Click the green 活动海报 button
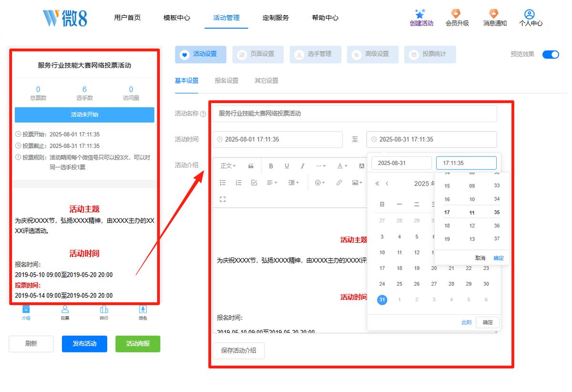This screenshot has width=572, height=392. coord(138,344)
